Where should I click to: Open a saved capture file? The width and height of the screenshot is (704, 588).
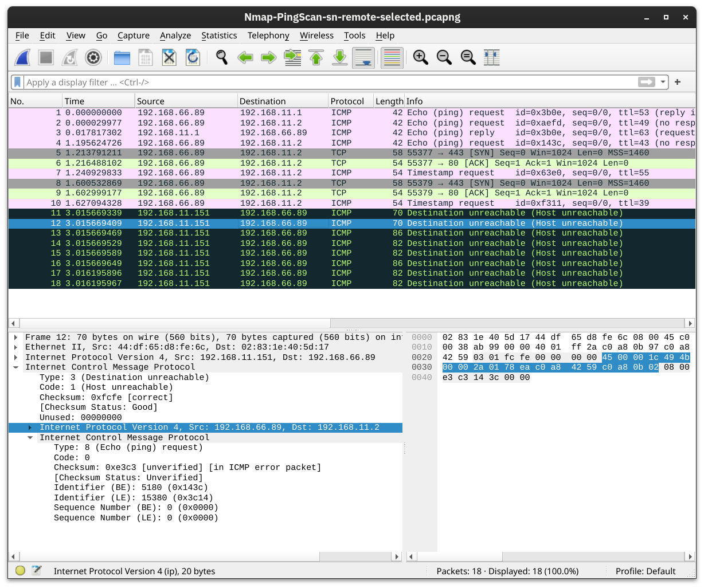click(x=122, y=57)
